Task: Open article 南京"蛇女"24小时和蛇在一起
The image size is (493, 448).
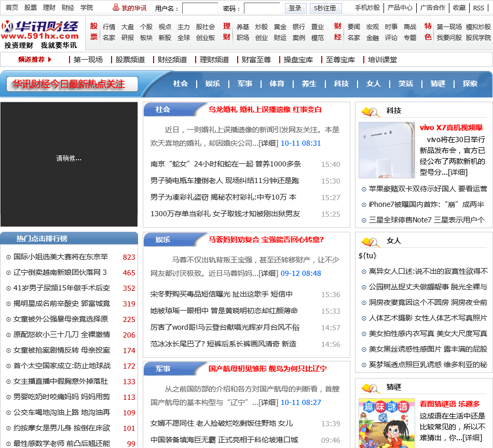Action: click(225, 164)
